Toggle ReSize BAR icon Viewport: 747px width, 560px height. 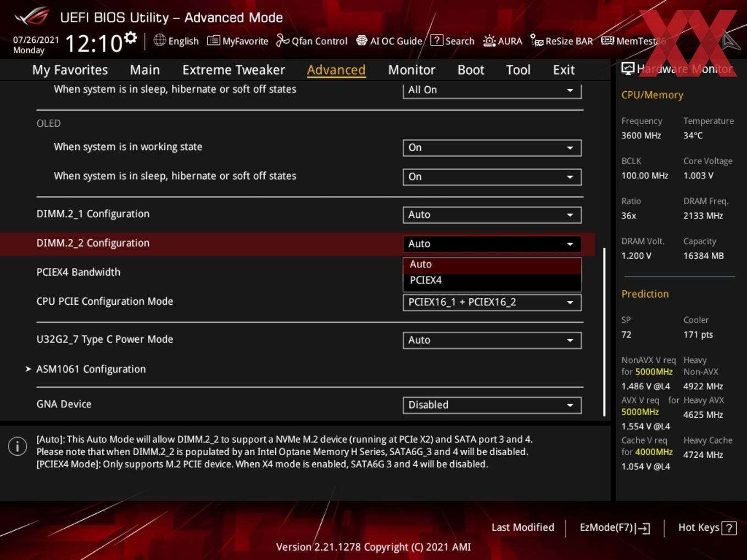pyautogui.click(x=537, y=40)
